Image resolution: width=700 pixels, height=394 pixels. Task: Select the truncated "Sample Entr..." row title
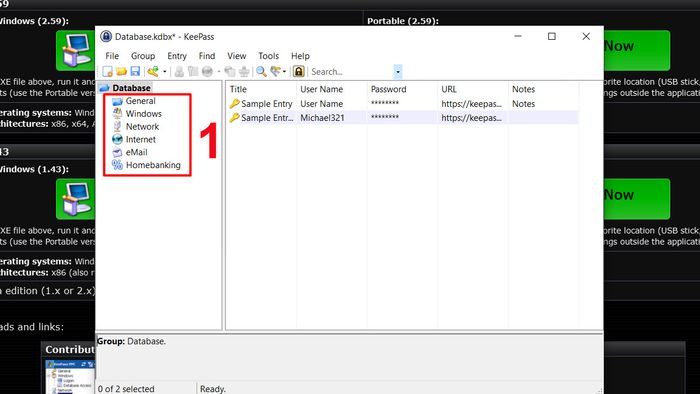(x=267, y=118)
